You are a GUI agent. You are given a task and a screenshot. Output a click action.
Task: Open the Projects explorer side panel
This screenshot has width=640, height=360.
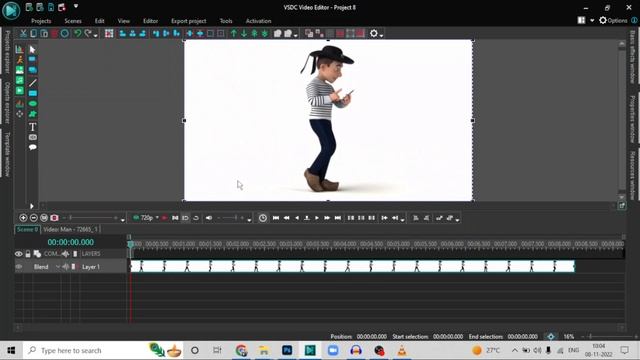7,51
